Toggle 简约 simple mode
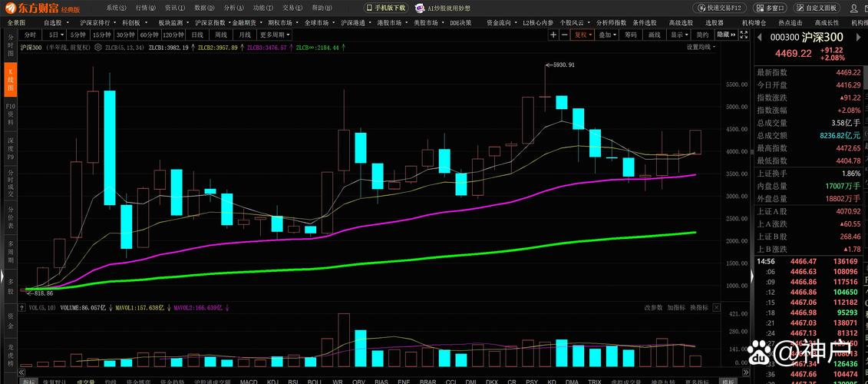 point(702,35)
